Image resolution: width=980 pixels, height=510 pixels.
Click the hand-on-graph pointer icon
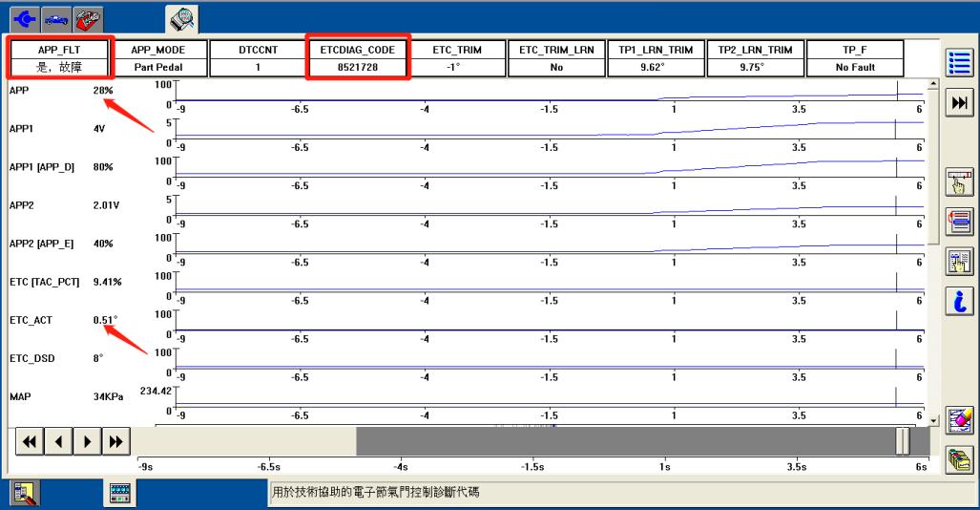click(x=959, y=182)
